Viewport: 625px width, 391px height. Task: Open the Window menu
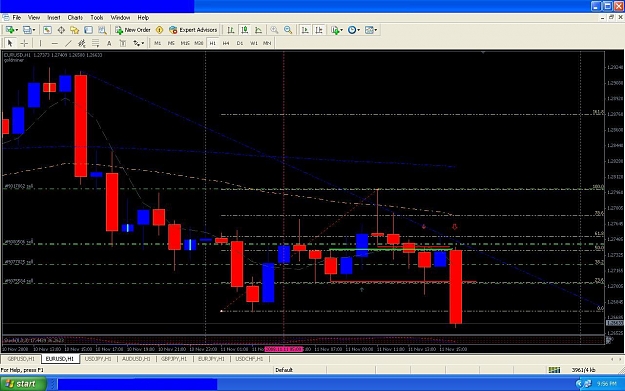[x=120, y=18]
